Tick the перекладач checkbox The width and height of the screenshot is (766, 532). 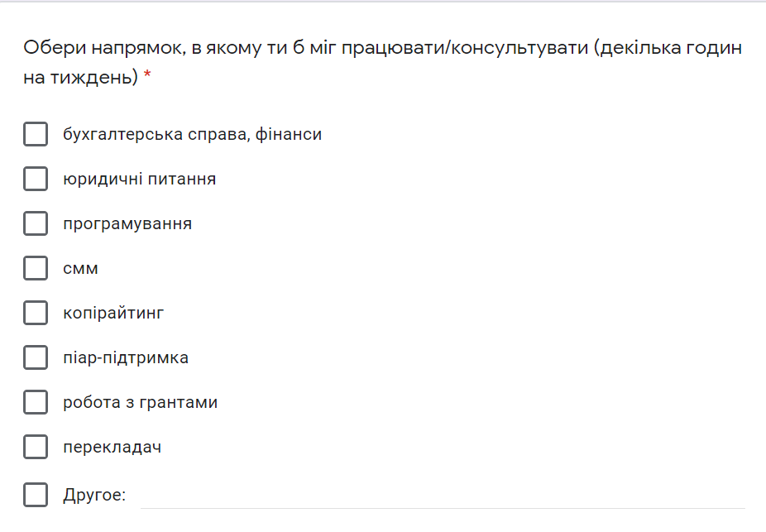pyautogui.click(x=36, y=447)
